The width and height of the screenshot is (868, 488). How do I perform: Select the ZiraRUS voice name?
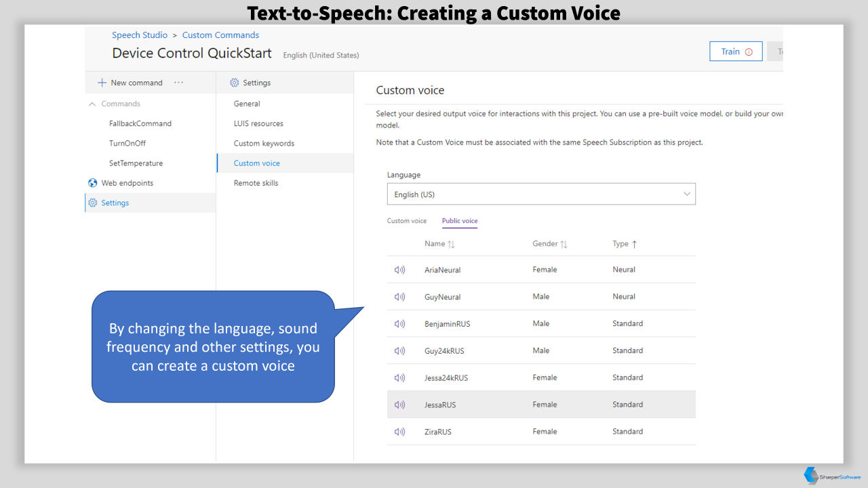(437, 432)
